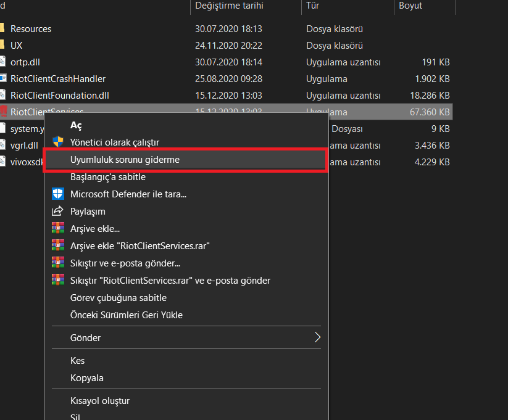Click the admin shield icon beside Yönetici olarak çalıştır
Viewport: 508px width, 420px height.
[x=58, y=142]
